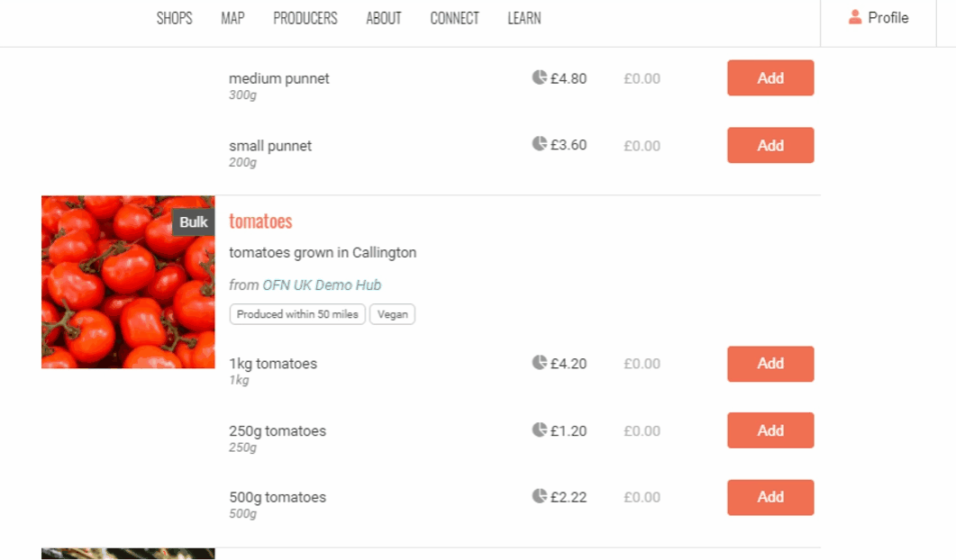Add 250g tomatoes to cart

[770, 430]
